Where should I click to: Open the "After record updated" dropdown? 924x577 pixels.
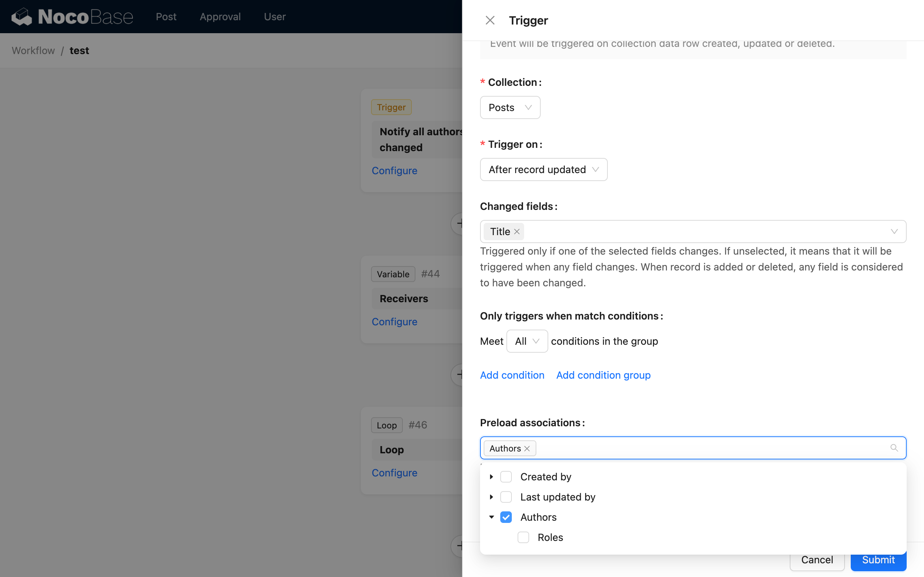(543, 169)
